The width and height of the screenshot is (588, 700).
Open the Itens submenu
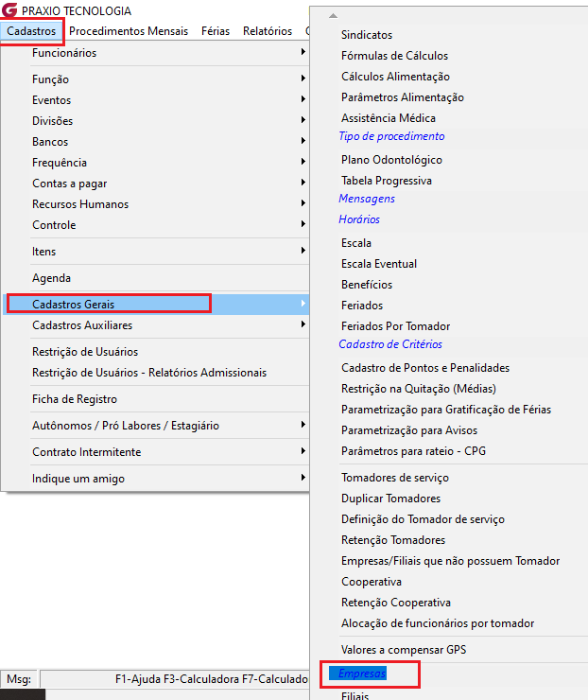pyautogui.click(x=156, y=252)
